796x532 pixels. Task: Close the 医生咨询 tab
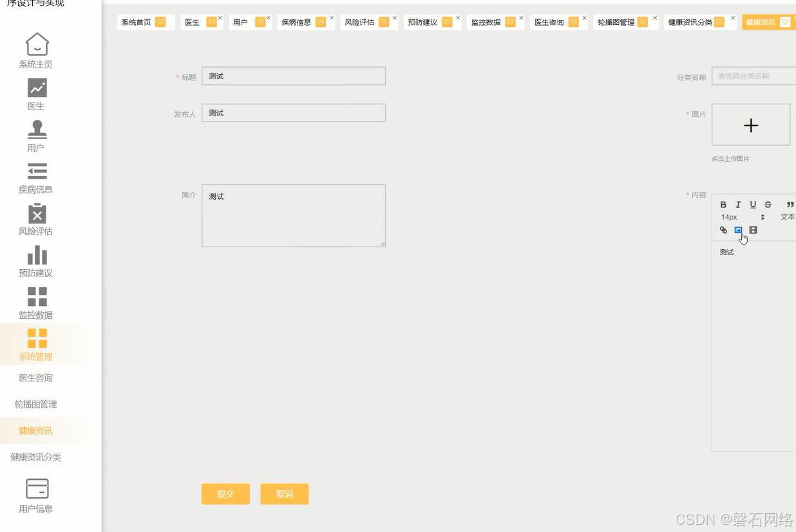[x=584, y=18]
